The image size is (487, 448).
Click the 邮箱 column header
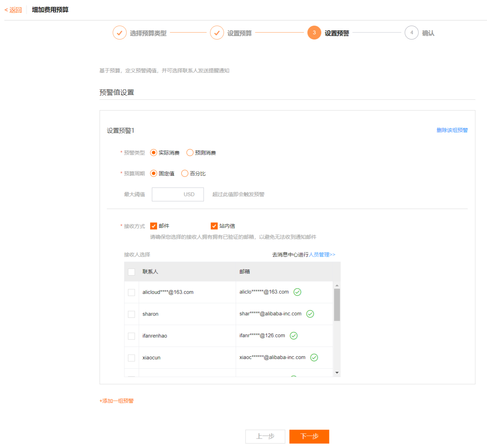pos(245,272)
